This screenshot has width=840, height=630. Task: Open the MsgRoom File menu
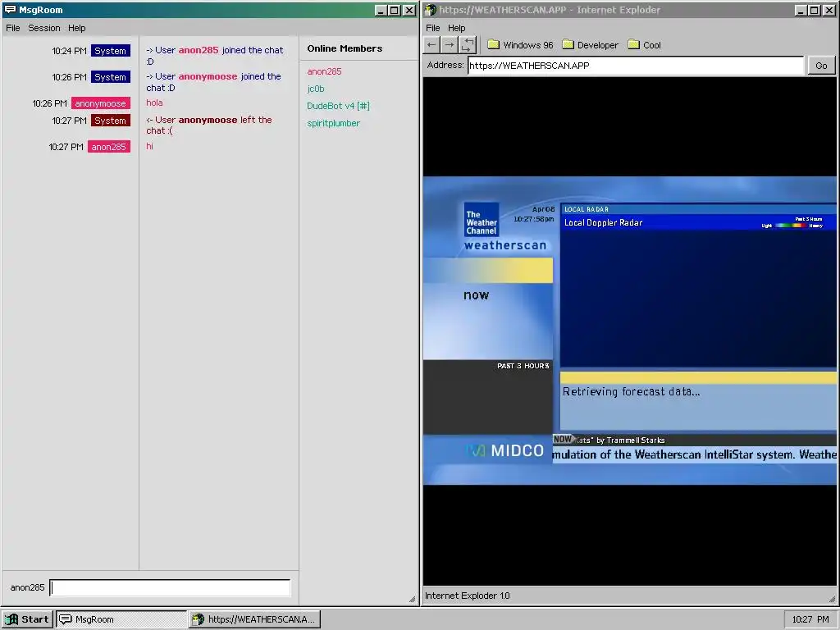coord(13,28)
